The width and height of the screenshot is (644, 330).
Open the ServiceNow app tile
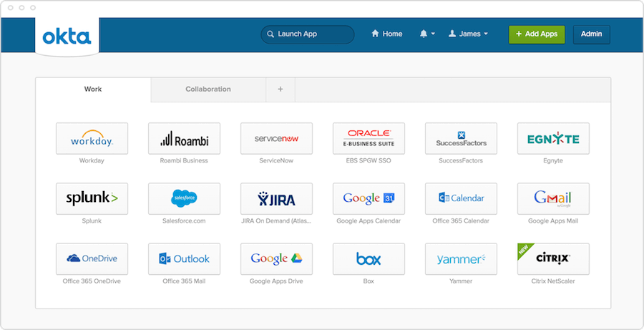(x=276, y=138)
